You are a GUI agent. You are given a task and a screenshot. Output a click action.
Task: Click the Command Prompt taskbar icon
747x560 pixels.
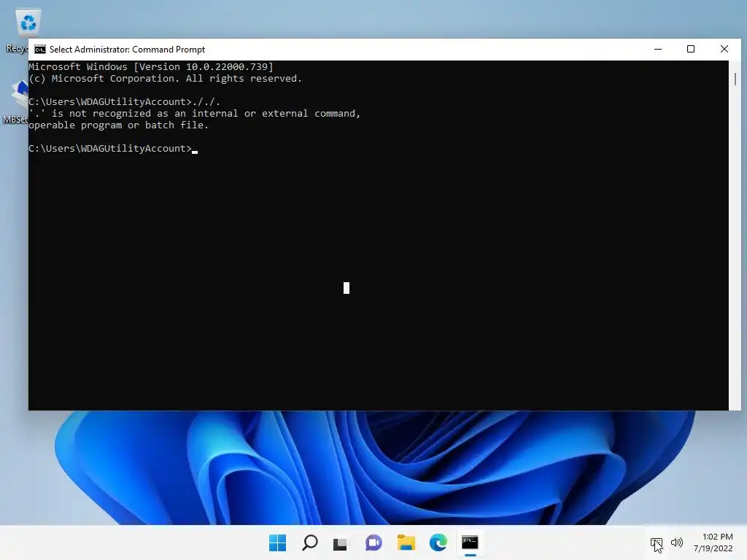[x=470, y=542]
